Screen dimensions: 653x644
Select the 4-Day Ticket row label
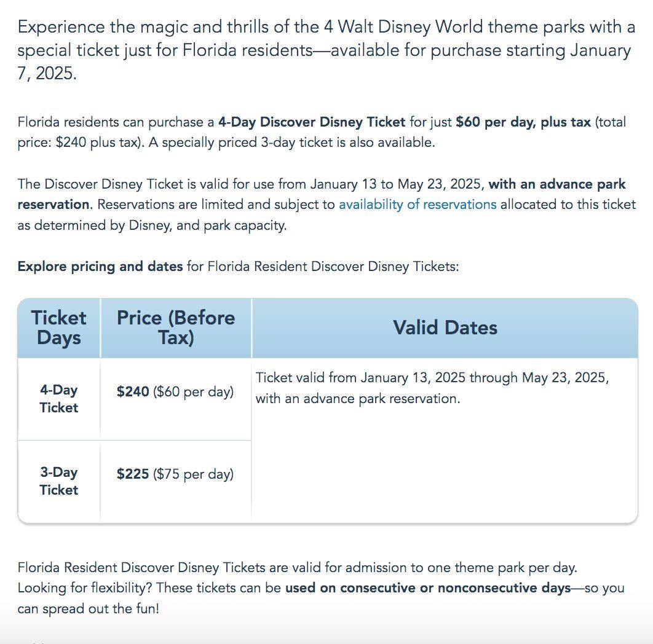58,398
